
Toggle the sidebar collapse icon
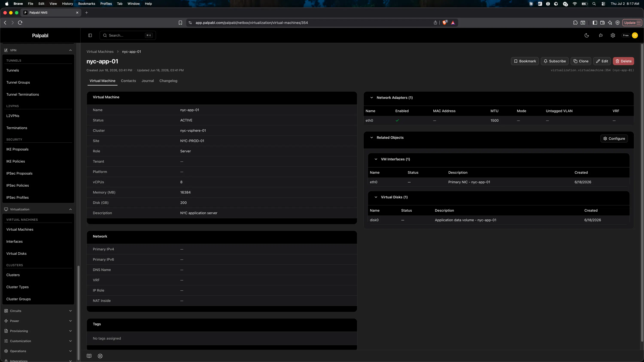(90, 35)
